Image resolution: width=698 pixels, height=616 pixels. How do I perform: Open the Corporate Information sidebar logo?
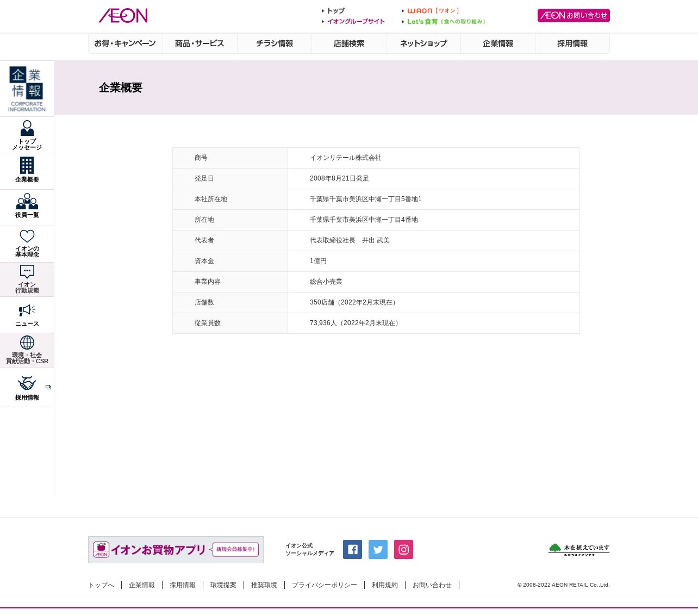click(x=27, y=89)
